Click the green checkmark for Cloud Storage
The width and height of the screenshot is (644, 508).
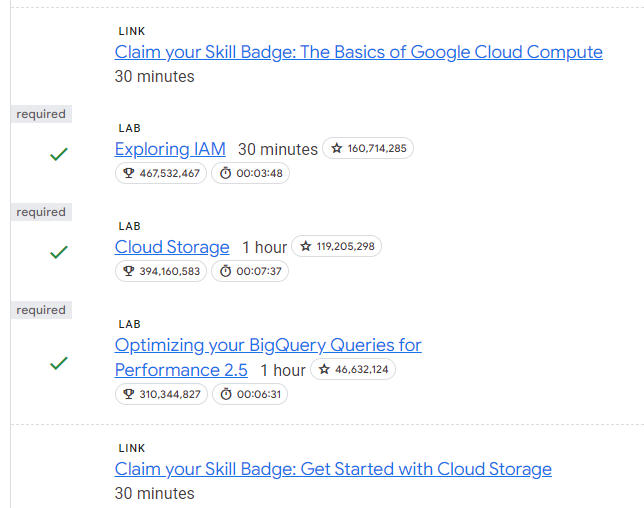click(x=59, y=252)
